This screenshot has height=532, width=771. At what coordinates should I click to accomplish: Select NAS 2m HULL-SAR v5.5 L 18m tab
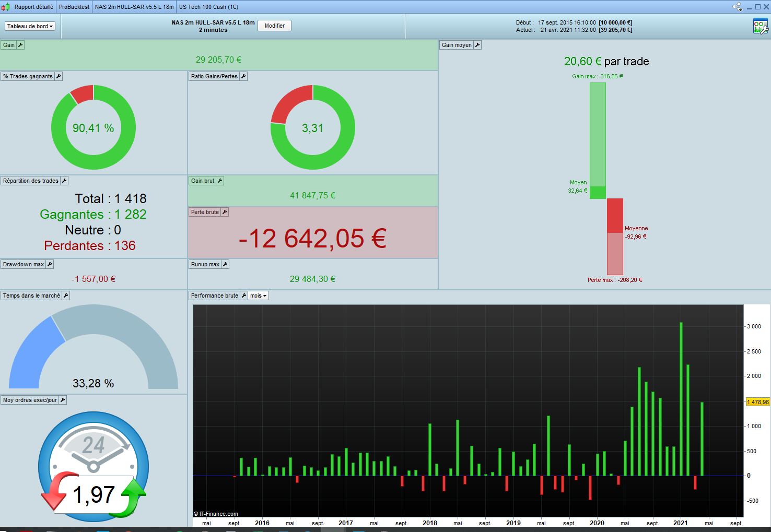pyautogui.click(x=134, y=7)
